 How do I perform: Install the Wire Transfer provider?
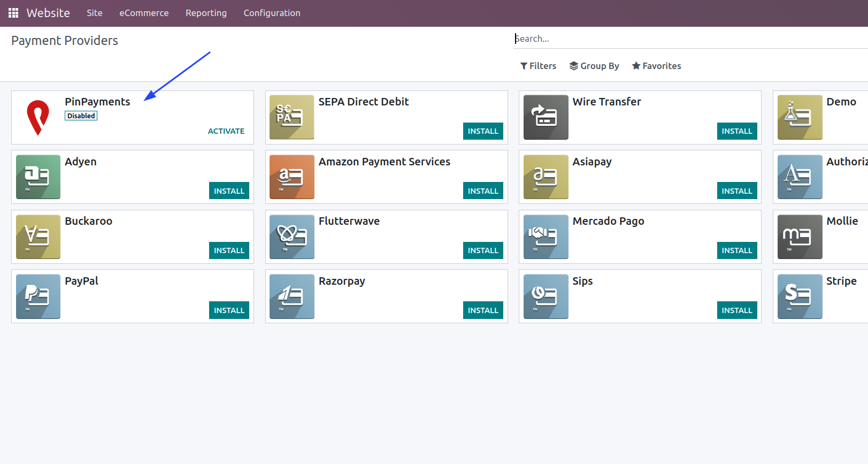point(737,131)
